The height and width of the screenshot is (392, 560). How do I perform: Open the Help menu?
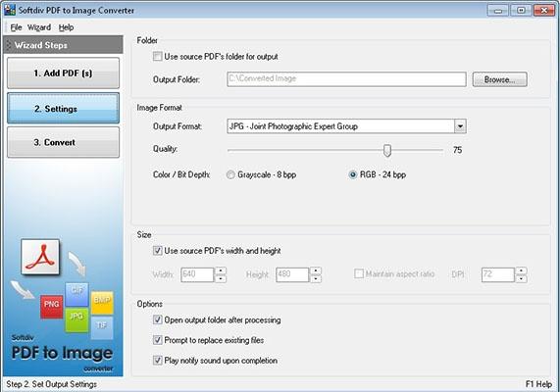pyautogui.click(x=66, y=27)
